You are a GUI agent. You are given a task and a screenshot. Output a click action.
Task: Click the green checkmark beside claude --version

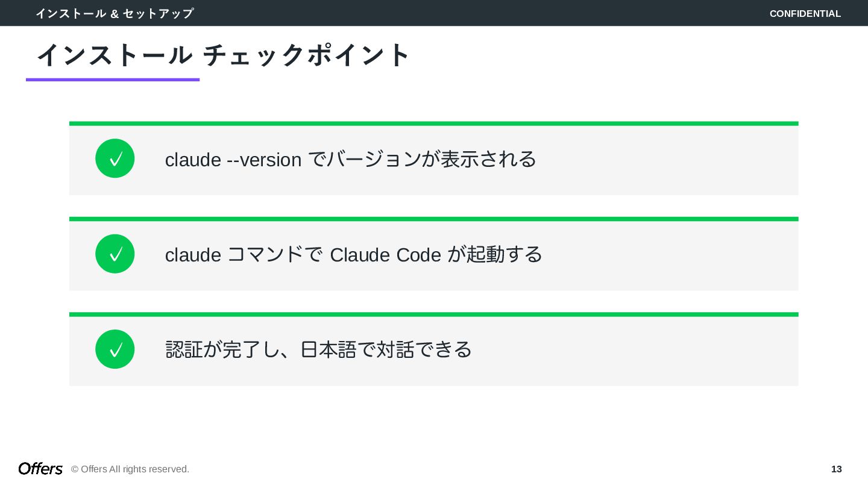tap(115, 158)
